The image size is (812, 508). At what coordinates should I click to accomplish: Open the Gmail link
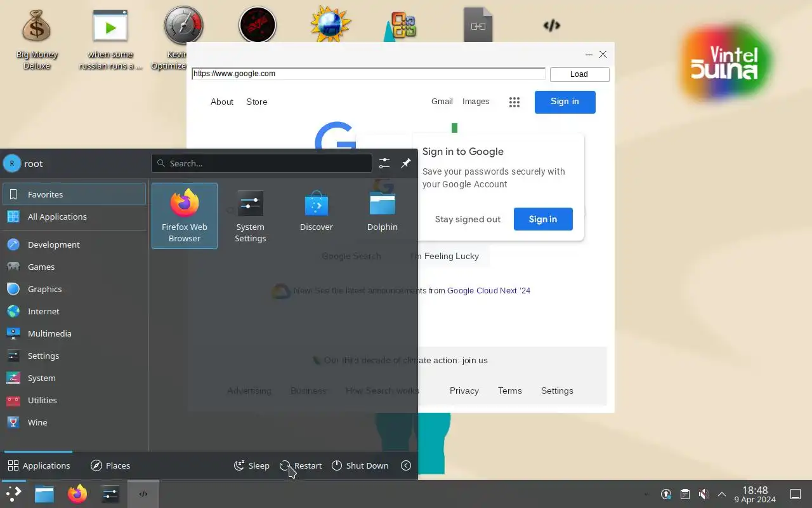pos(442,102)
